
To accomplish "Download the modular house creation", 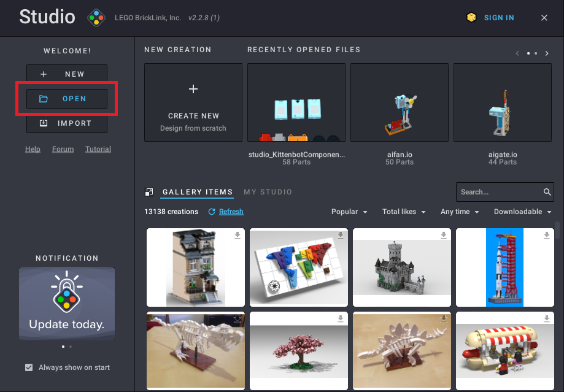I will (x=237, y=236).
